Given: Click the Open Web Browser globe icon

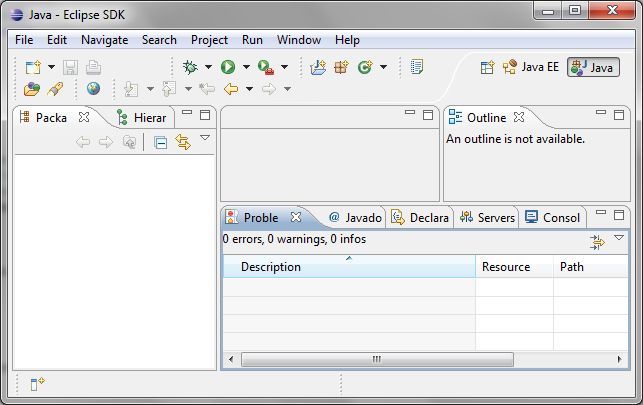Looking at the screenshot, I should (x=93, y=89).
